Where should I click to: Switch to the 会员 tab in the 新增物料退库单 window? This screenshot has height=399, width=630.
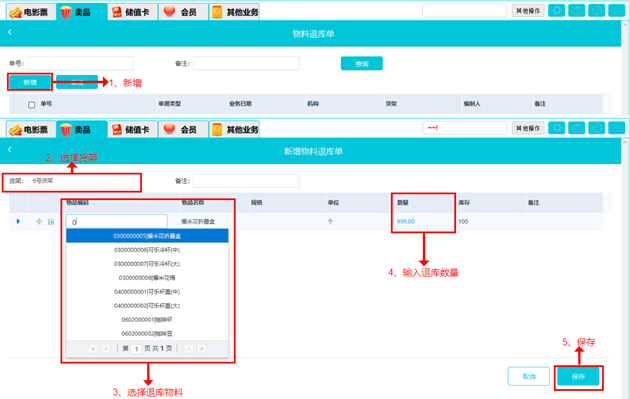click(x=183, y=129)
